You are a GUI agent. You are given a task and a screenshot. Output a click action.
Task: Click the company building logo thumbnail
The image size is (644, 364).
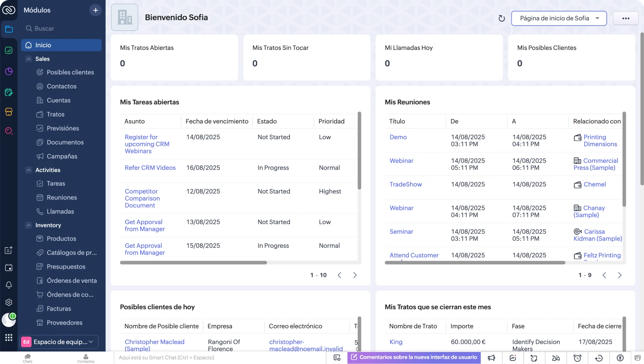coord(124,17)
